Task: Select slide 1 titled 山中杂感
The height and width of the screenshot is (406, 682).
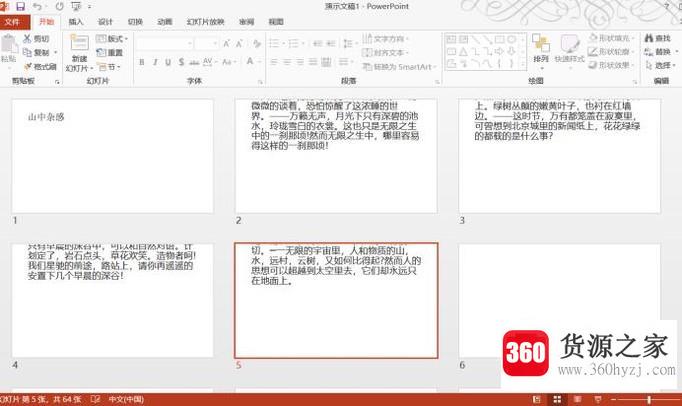Action: click(113, 156)
